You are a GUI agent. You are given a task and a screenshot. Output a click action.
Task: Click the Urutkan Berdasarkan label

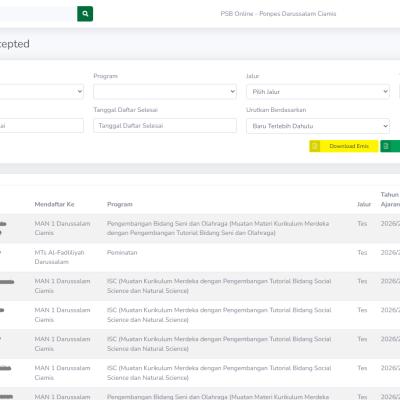click(276, 110)
